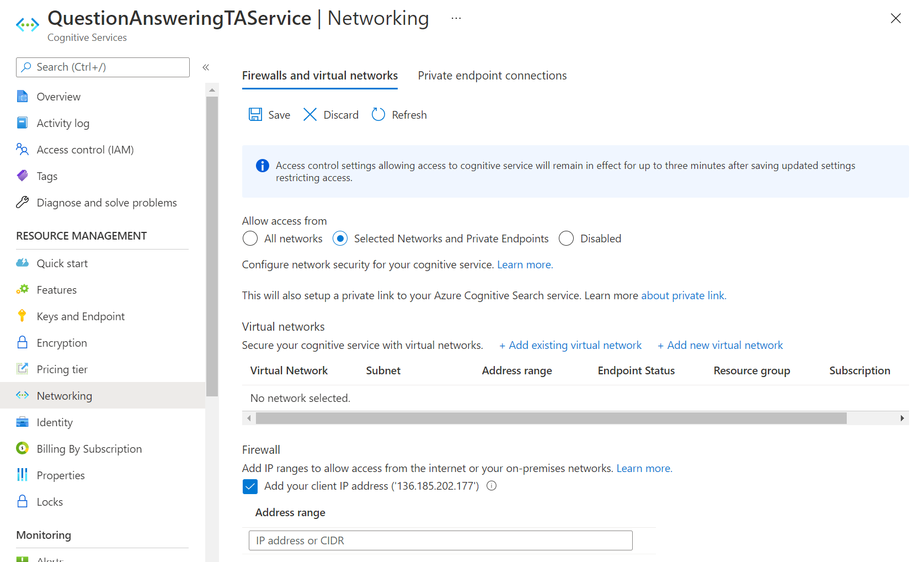Collapse the left sidebar
Screen dimensions: 924x562
(206, 67)
